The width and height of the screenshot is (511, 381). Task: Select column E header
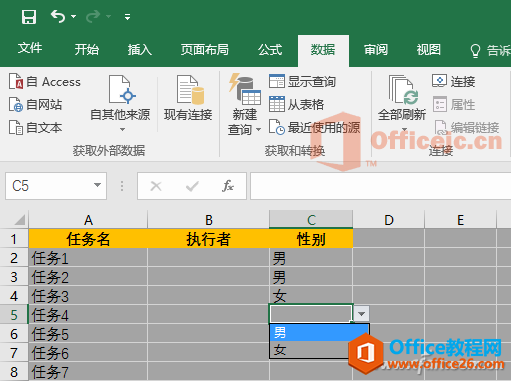[x=460, y=220]
